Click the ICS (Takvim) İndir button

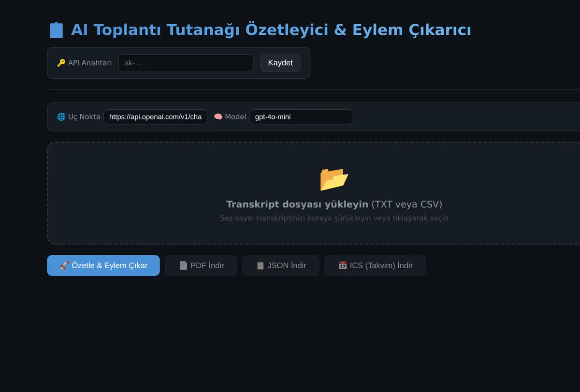coord(375,265)
